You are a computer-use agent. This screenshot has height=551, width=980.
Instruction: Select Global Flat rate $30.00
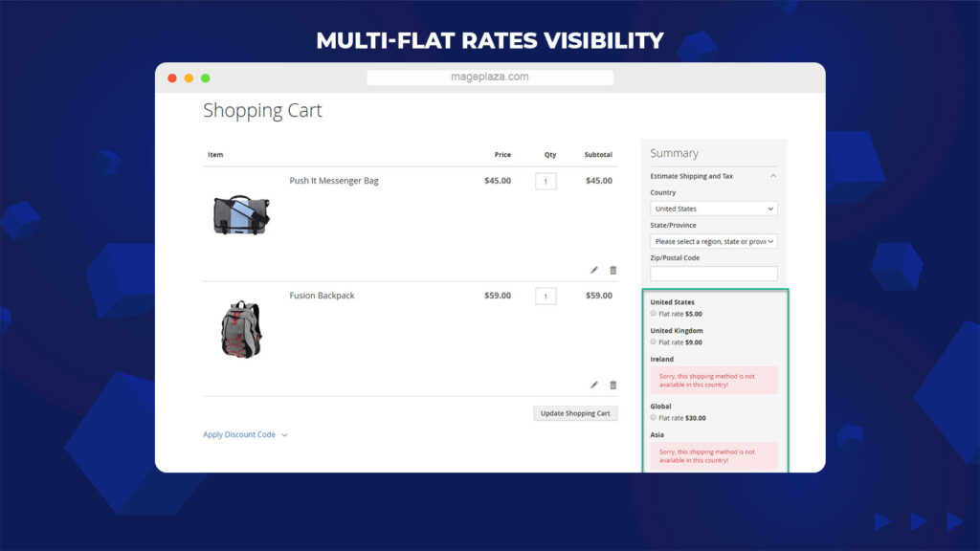click(x=653, y=417)
